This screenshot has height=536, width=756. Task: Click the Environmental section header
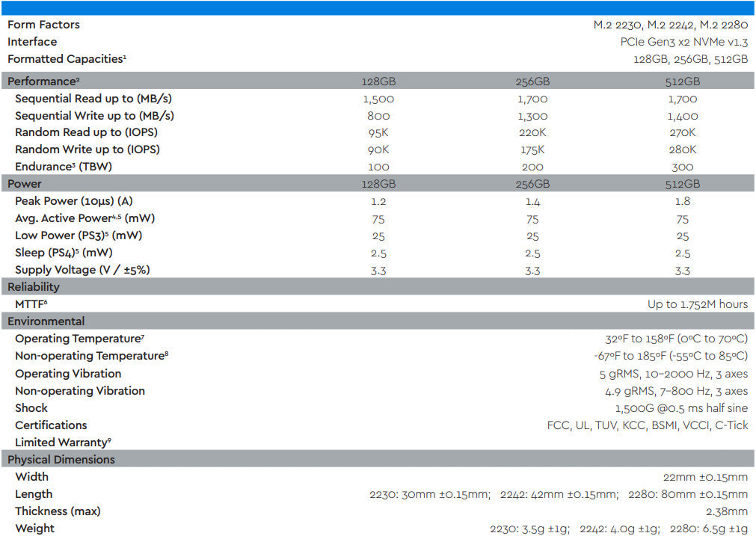46,321
